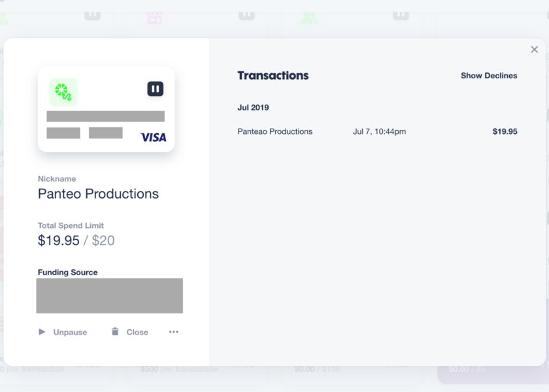Screen dimensions: 549x392
Task: Select the Jul 2019 month header
Action: [x=253, y=107]
